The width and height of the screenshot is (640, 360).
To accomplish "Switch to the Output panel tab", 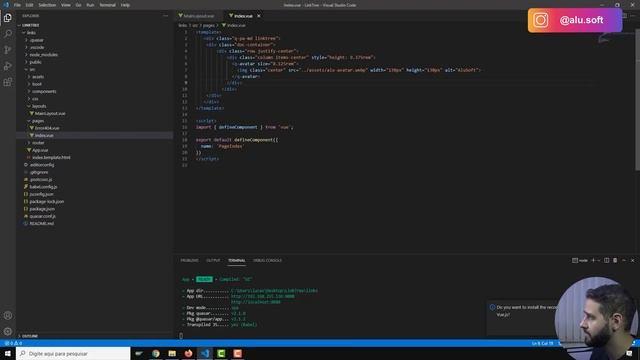I will [213, 260].
